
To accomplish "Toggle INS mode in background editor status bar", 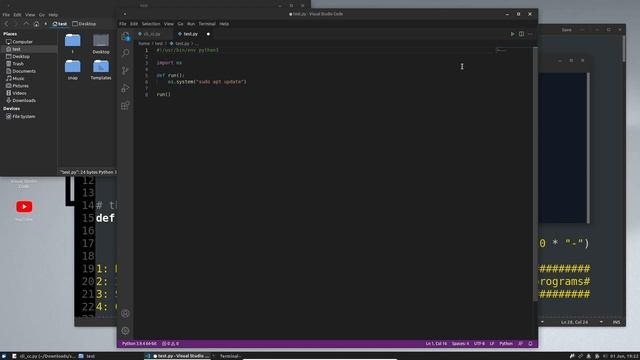I will click(x=616, y=322).
